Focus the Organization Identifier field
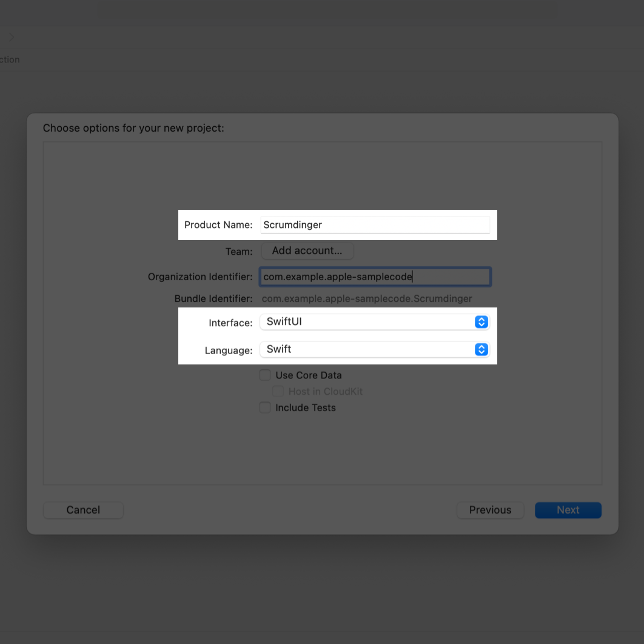Screen dimensions: 644x644 (x=375, y=277)
